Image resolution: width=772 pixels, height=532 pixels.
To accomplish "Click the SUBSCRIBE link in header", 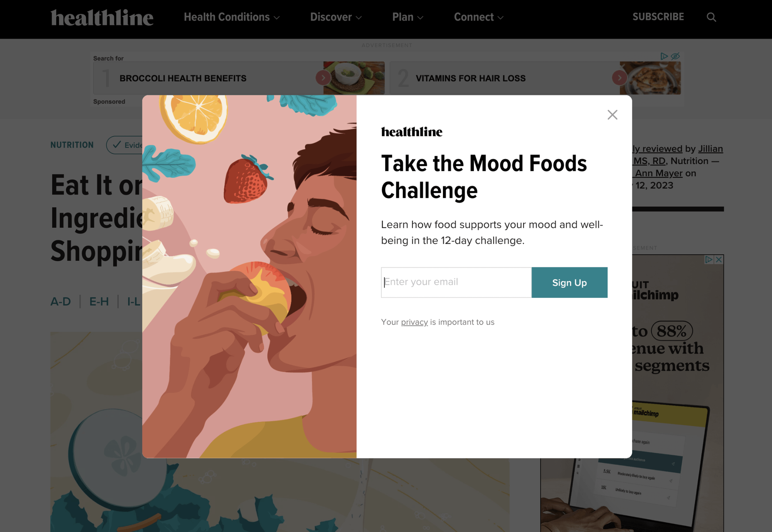I will 658,17.
